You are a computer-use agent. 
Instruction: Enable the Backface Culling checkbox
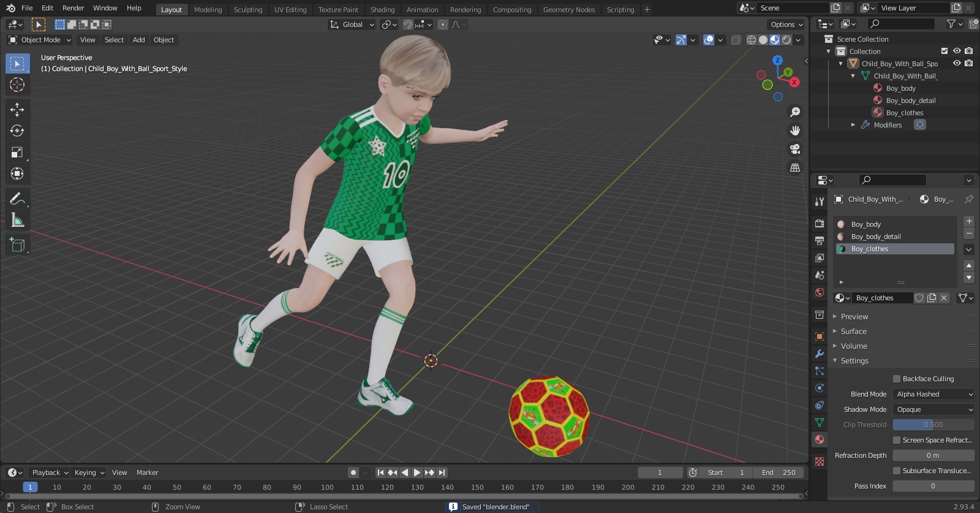pyautogui.click(x=897, y=379)
